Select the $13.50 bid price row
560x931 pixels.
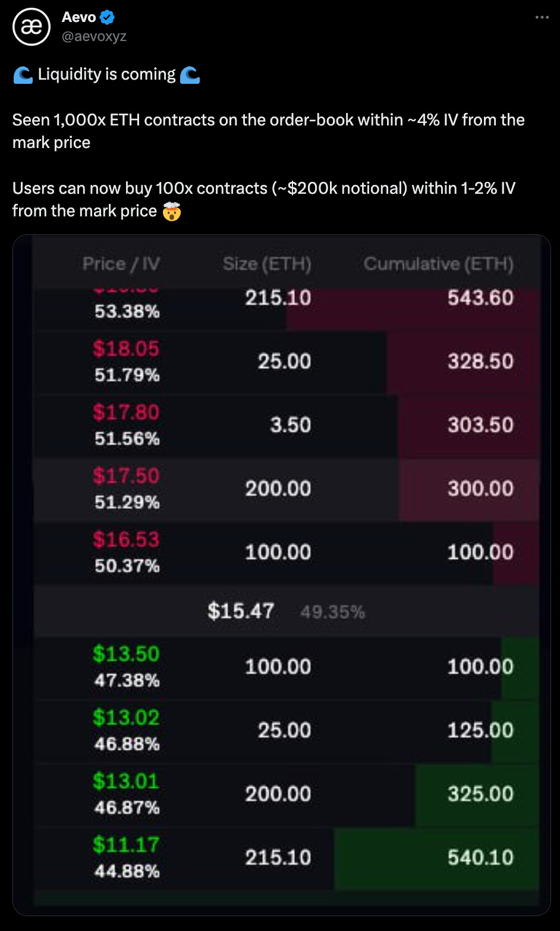[126, 666]
